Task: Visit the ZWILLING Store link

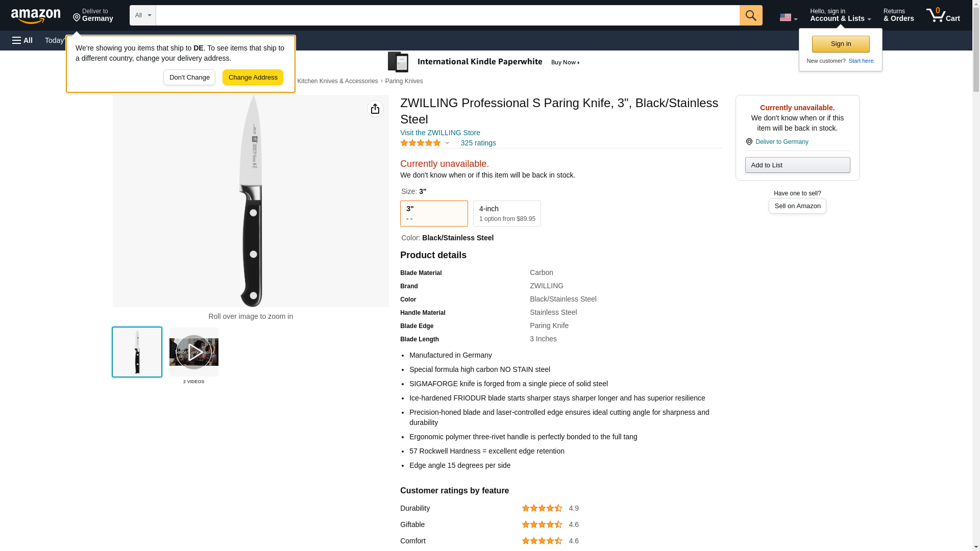Action: (440, 133)
